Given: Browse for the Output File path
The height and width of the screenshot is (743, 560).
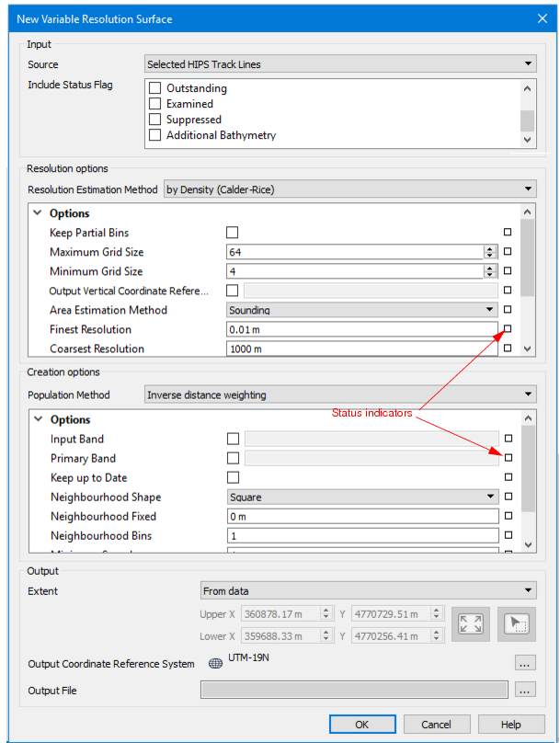Looking at the screenshot, I should (x=524, y=690).
